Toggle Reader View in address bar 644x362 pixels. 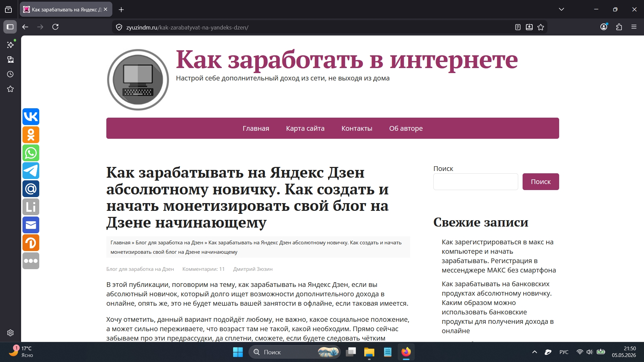[x=518, y=27]
